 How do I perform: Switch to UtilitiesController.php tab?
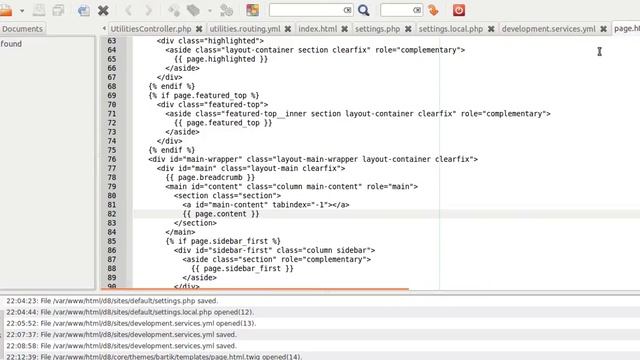coord(151,29)
